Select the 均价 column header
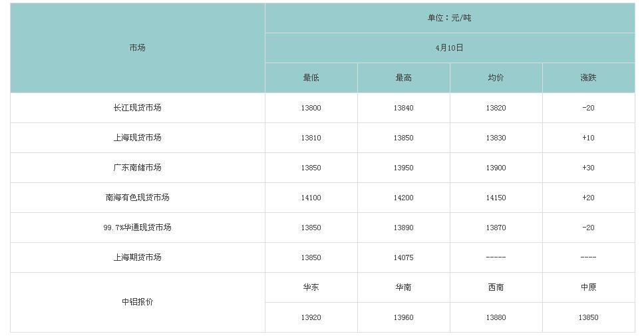This screenshot has height=336, width=644. pyautogui.click(x=496, y=78)
